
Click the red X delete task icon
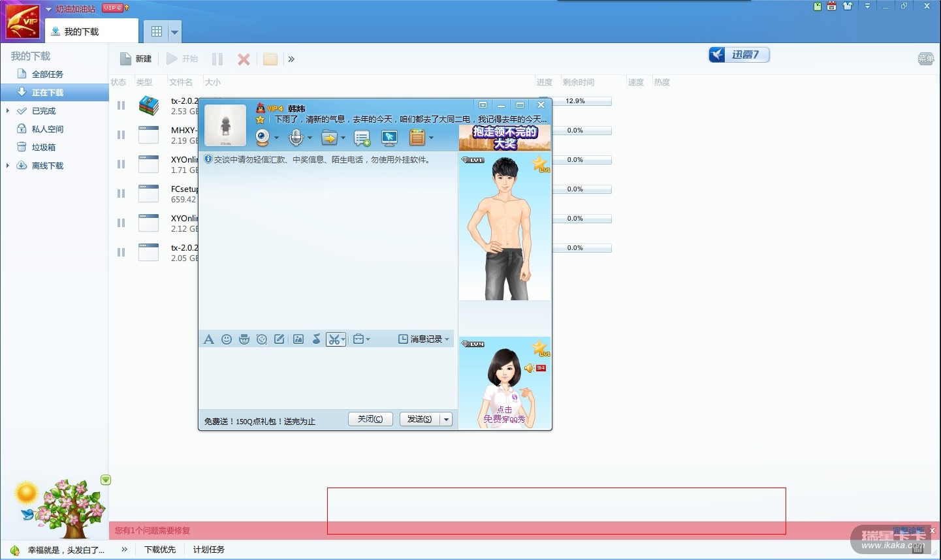coord(244,59)
